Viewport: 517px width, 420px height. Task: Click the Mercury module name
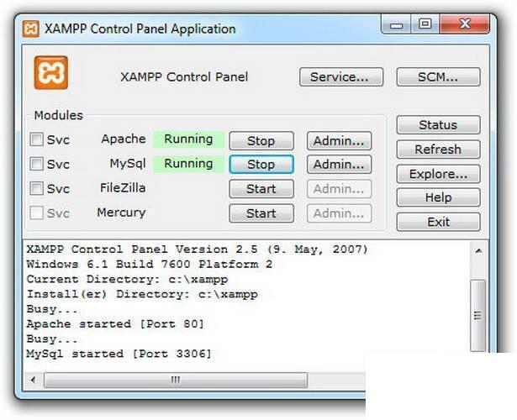[121, 213]
